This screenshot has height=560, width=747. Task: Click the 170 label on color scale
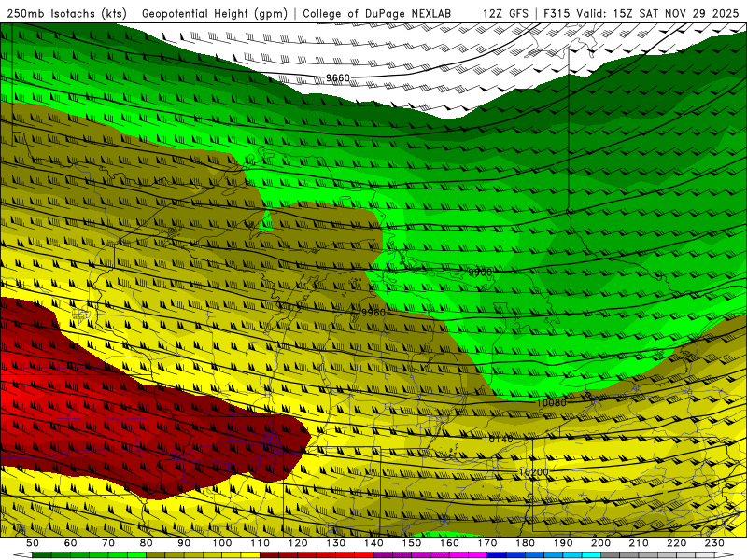pos(486,543)
